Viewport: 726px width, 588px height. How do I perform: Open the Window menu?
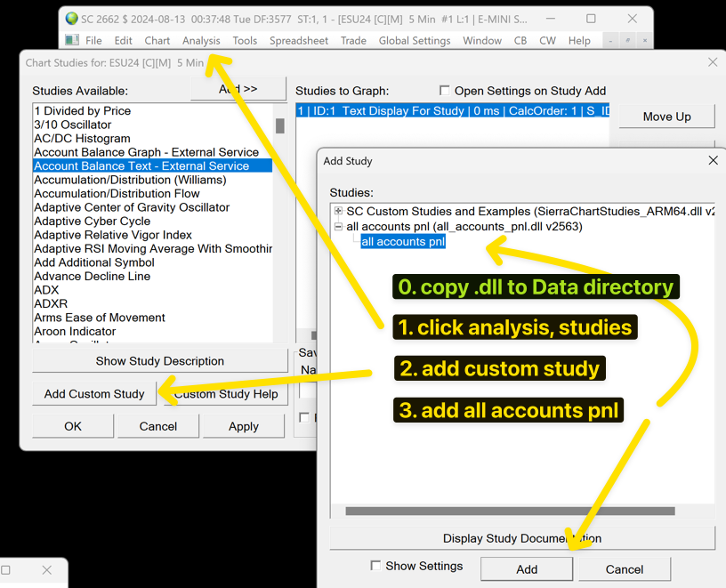(x=482, y=41)
